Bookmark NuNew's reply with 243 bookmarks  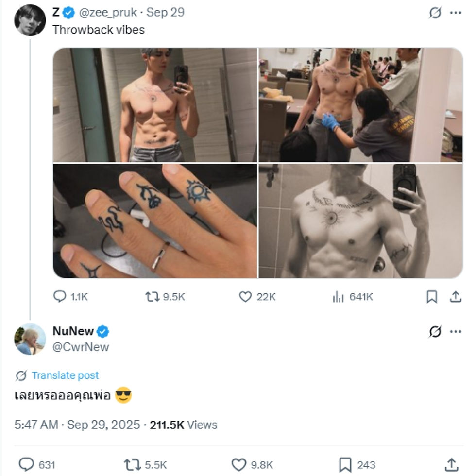345,465
